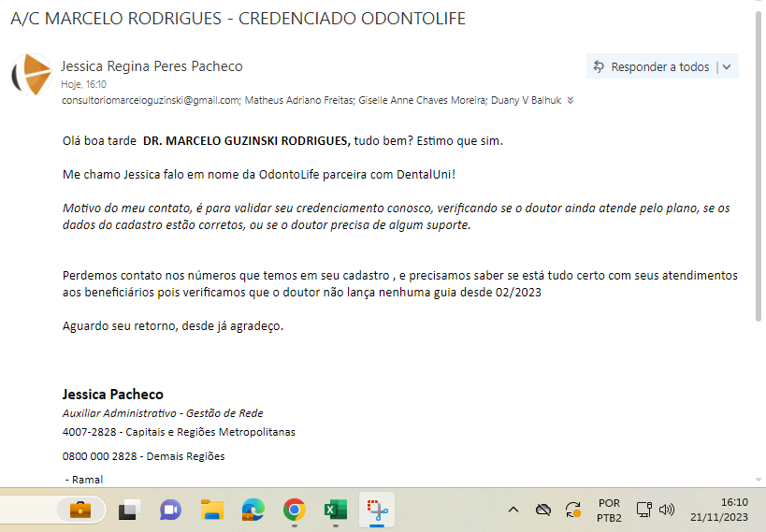The image size is (766, 532).
Task: Open Microsoft Edge from the taskbar
Action: point(253,510)
